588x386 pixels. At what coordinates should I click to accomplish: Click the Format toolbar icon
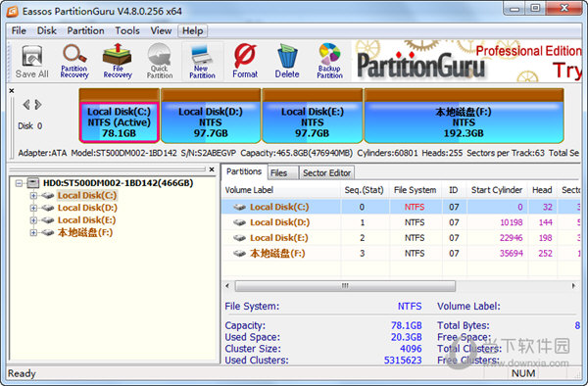(245, 62)
